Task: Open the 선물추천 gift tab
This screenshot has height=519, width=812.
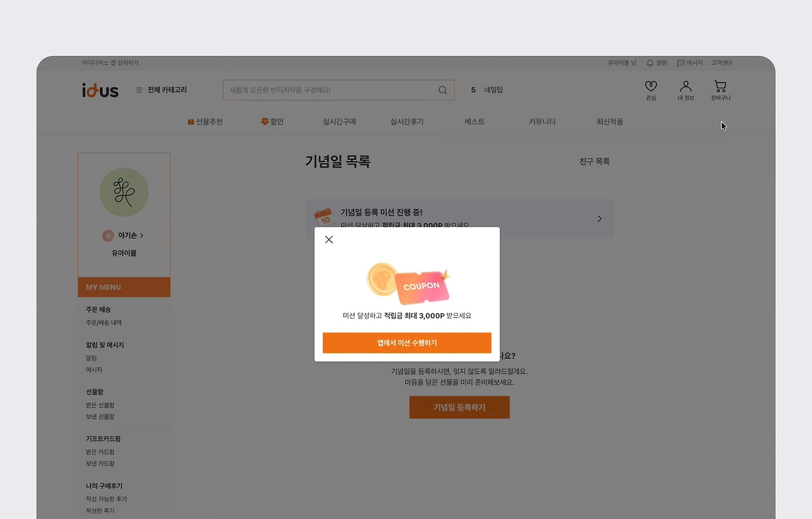Action: point(205,122)
